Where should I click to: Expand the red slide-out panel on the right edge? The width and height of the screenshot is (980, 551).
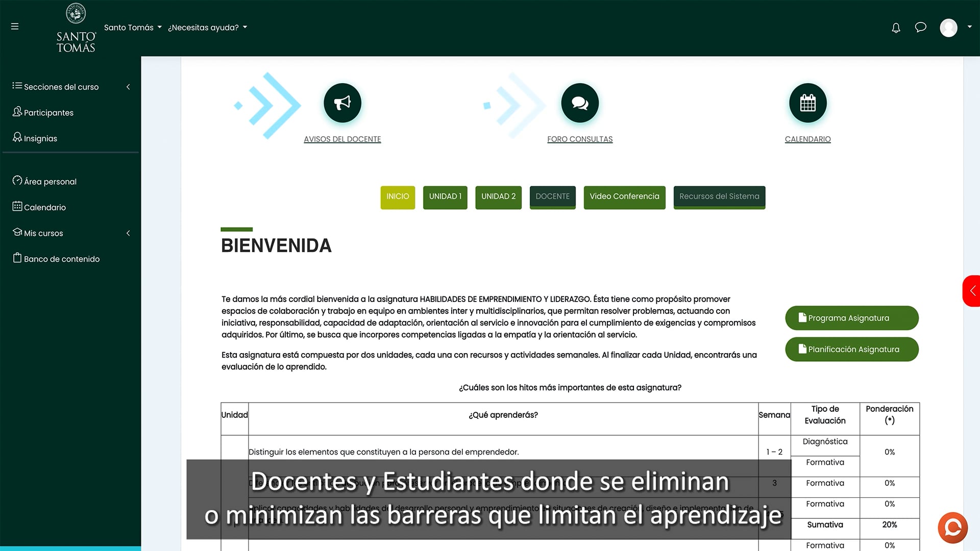click(973, 291)
